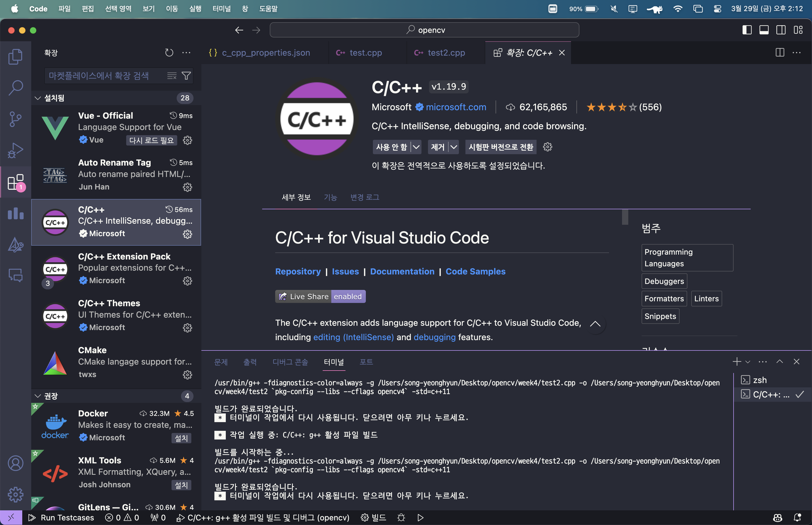Open the 변경 로그 tab
The image size is (812, 525).
pos(364,197)
